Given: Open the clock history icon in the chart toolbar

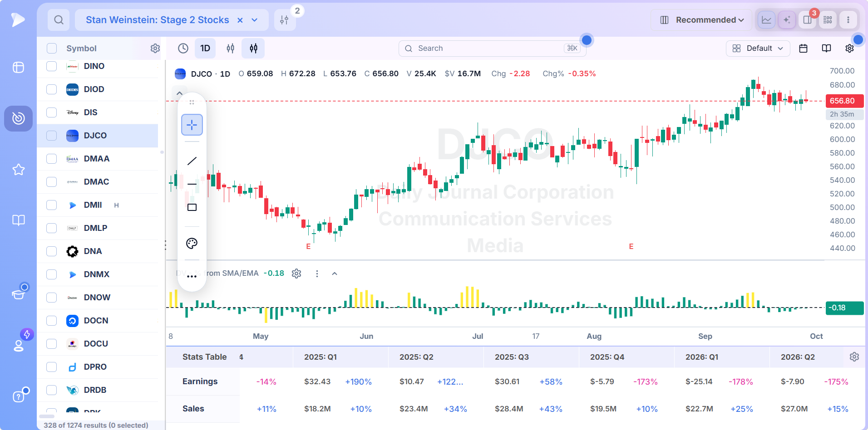Looking at the screenshot, I should click(x=183, y=48).
